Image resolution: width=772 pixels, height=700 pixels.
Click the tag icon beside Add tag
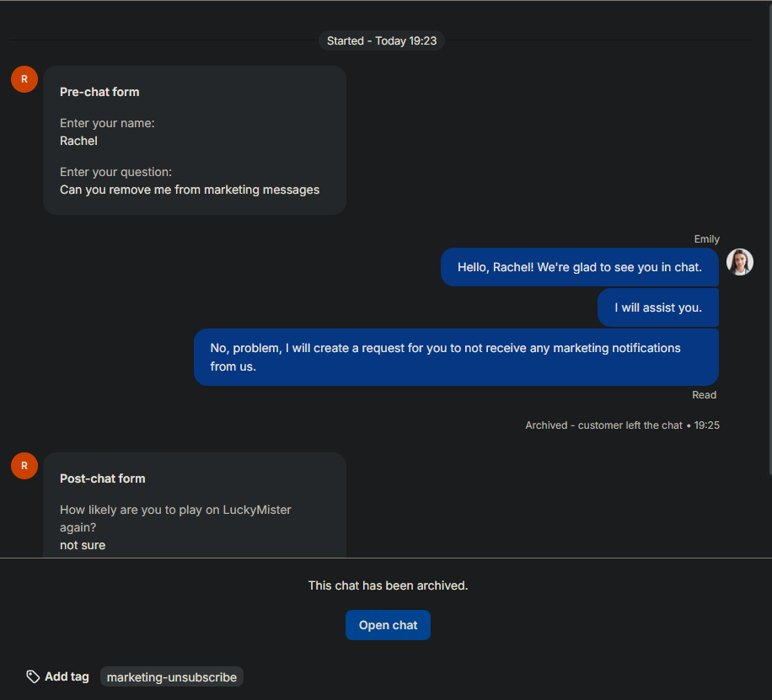(33, 676)
